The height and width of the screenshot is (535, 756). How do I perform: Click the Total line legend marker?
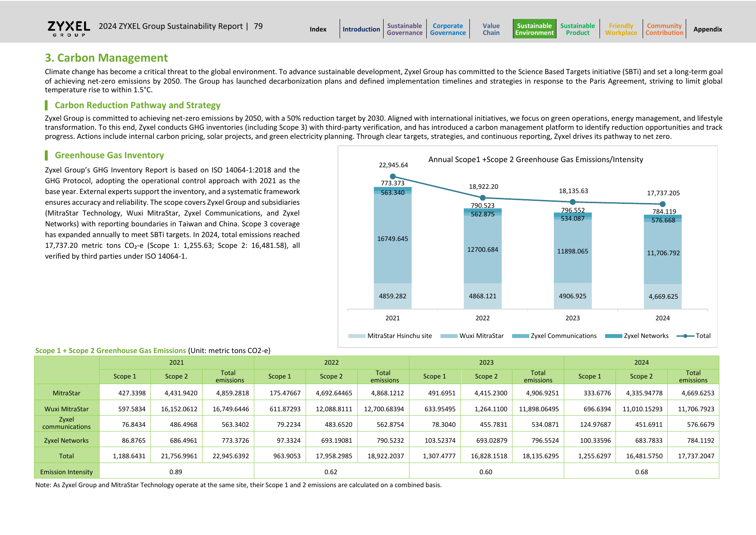[x=685, y=336]
